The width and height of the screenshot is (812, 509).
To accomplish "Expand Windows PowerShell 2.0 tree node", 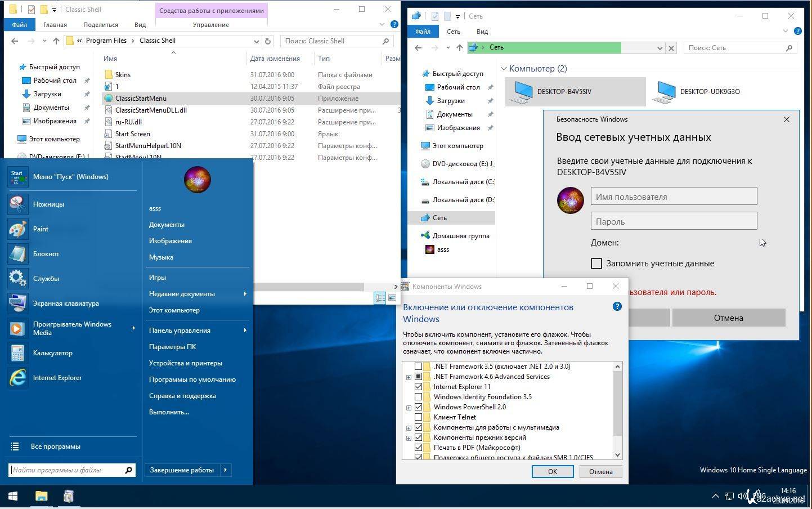I will pos(409,408).
